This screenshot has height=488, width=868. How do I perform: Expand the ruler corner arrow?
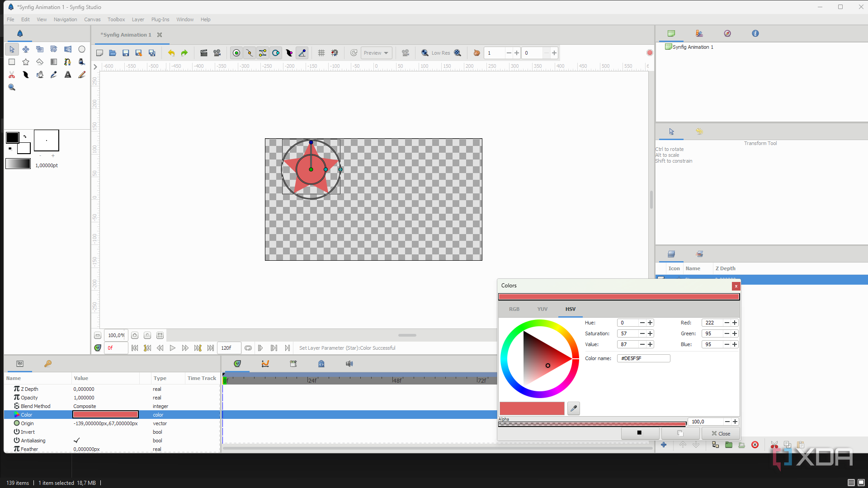point(95,66)
